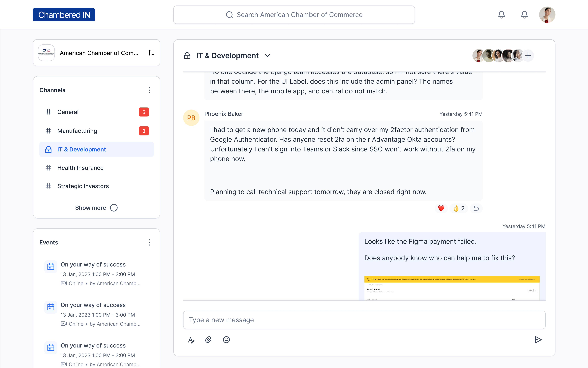588x368 pixels.
Task: Click the calendar icon of the first event
Action: (x=51, y=266)
